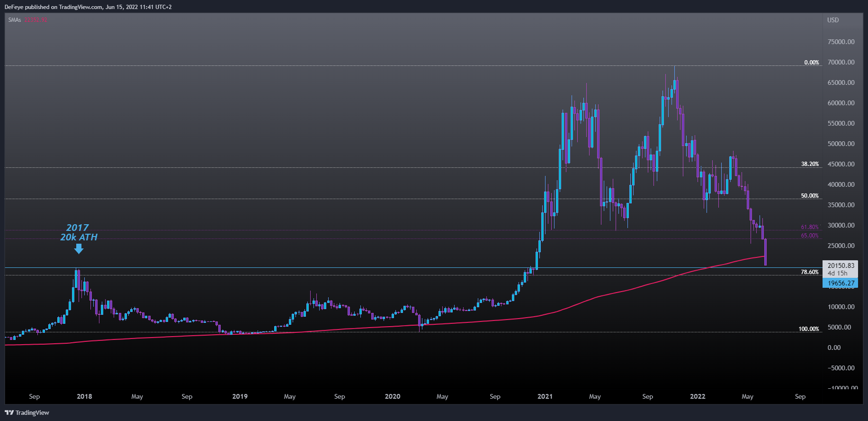The image size is (868, 421).
Task: Click the May label between 2018 and 2019
Action: 137,396
